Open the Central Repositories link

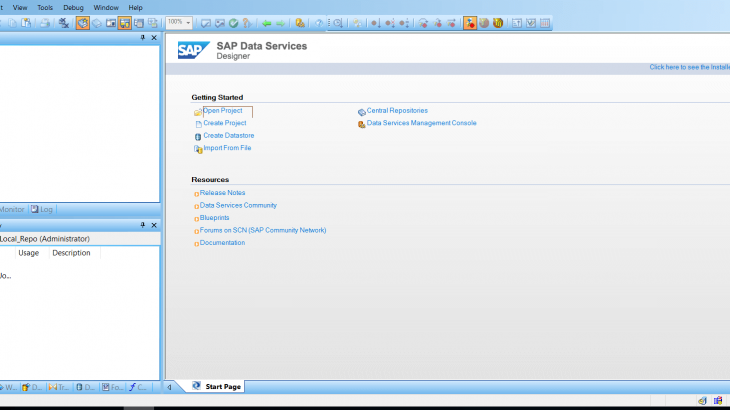click(397, 111)
